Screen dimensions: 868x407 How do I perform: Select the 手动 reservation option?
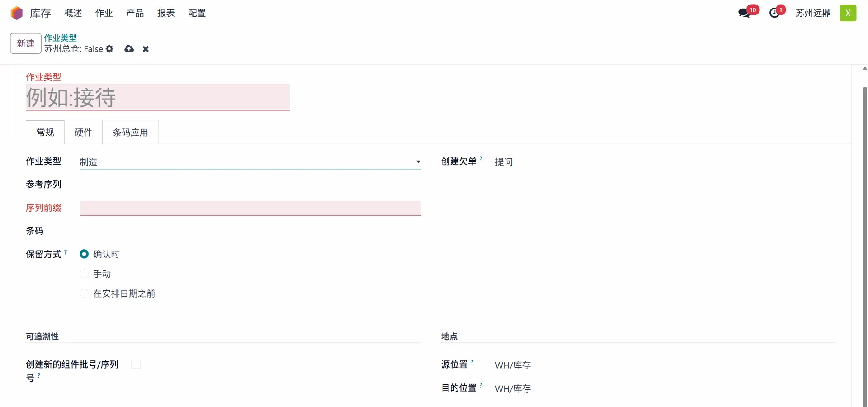click(x=84, y=274)
